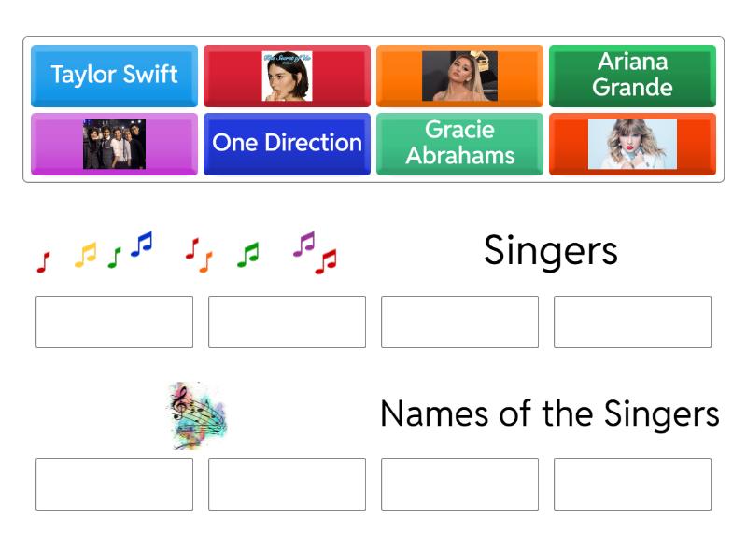Click the Names of the Singers heading
This screenshot has width=747, height=560.
(x=549, y=413)
